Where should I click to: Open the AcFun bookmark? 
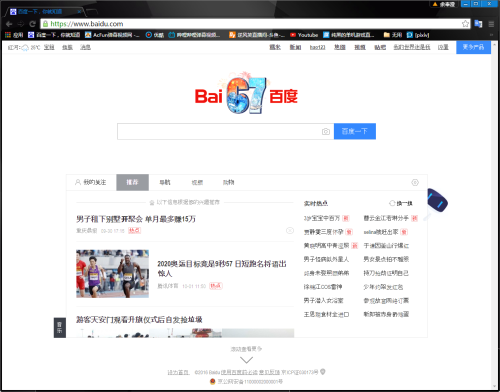click(x=112, y=35)
